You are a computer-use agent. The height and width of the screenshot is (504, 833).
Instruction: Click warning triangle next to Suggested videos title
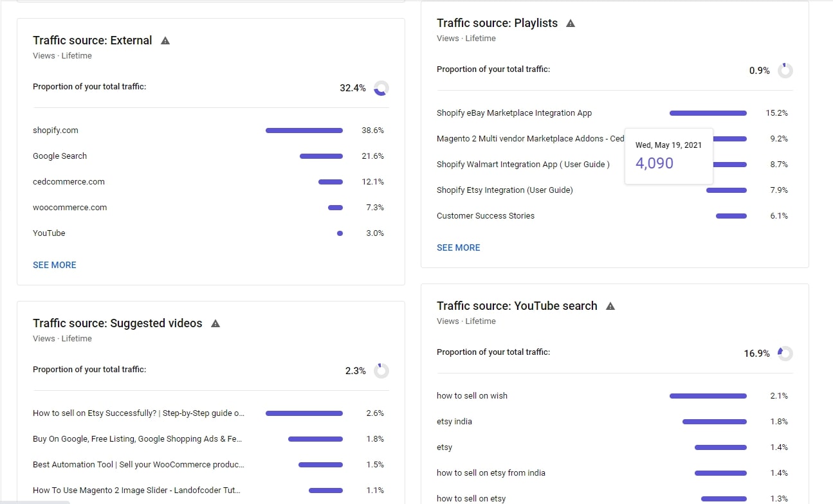click(215, 323)
